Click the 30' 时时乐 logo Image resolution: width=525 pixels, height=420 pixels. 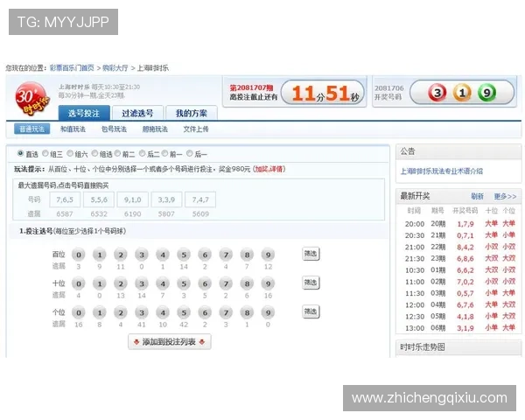click(x=31, y=99)
